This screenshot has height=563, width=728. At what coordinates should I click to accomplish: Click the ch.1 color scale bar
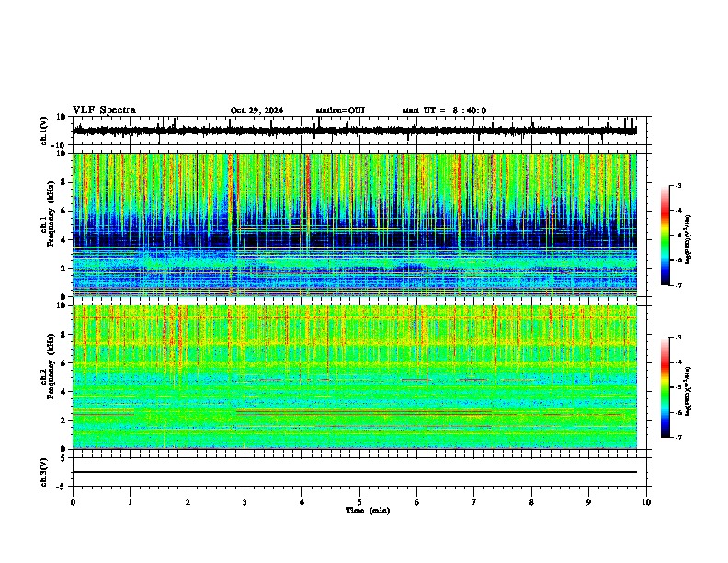point(665,235)
